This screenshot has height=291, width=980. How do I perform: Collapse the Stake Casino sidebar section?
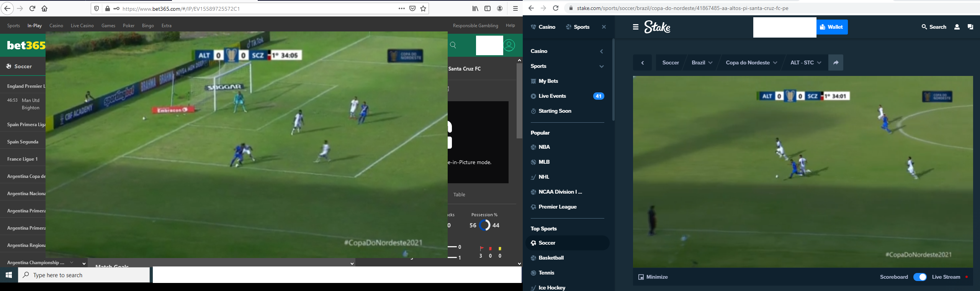click(601, 51)
